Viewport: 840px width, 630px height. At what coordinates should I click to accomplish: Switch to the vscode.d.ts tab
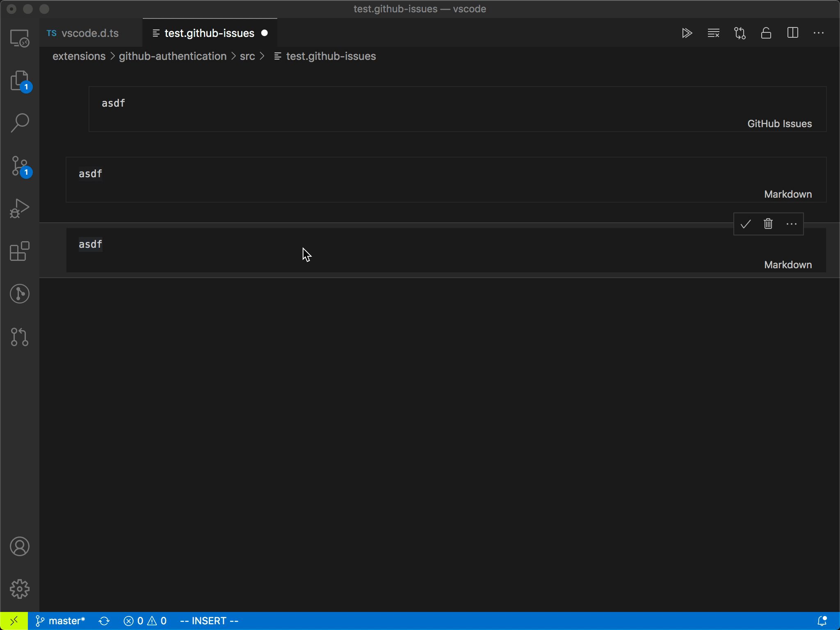click(x=90, y=33)
